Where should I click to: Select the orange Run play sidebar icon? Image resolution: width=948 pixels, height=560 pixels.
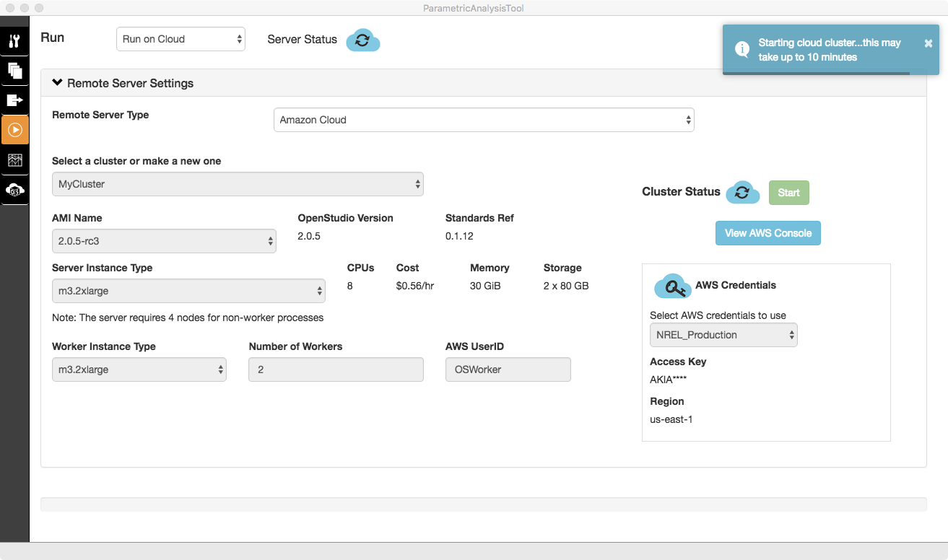tap(14, 130)
